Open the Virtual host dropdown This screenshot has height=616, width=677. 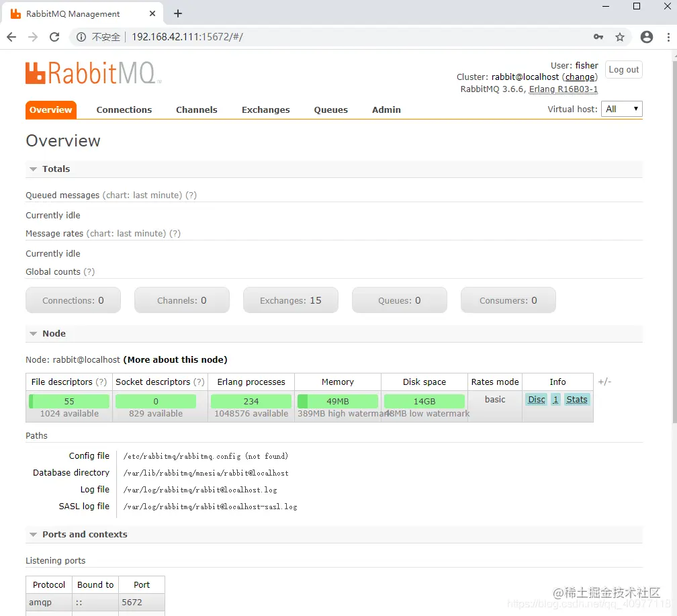[x=622, y=109]
